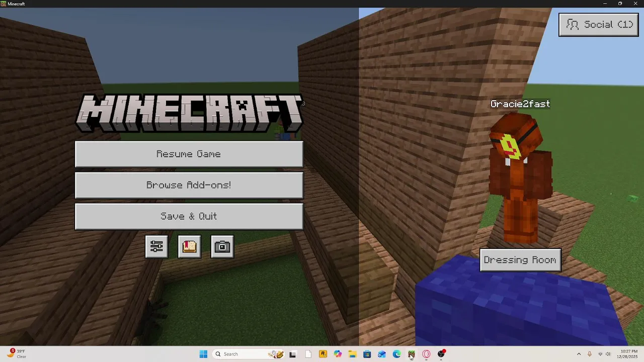Open Copilot from the taskbar
The image size is (644, 362).
pos(338,354)
